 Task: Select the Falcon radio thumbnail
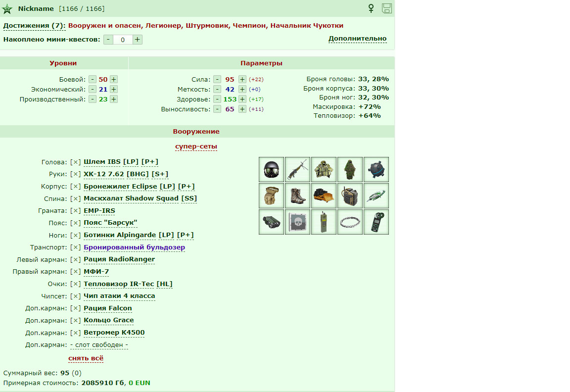[324, 222]
